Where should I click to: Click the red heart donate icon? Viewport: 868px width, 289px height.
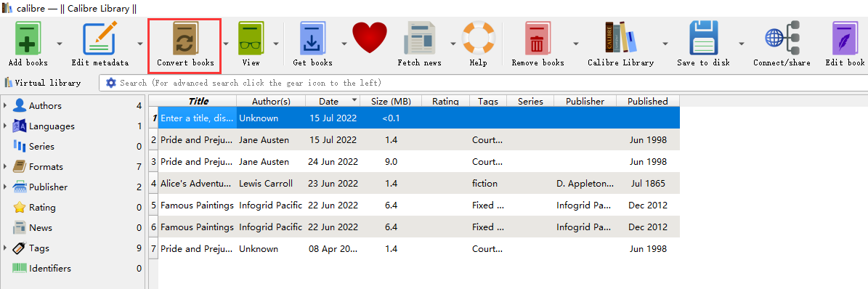369,38
